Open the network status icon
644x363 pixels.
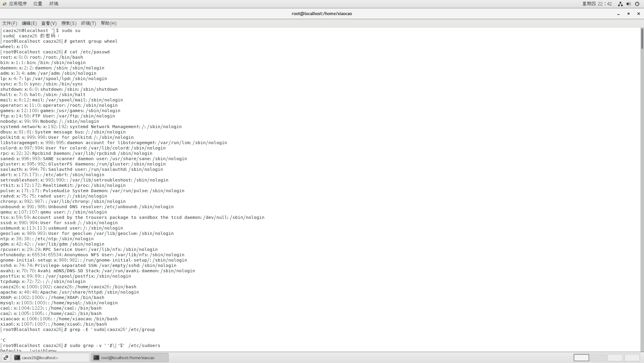pos(620,4)
